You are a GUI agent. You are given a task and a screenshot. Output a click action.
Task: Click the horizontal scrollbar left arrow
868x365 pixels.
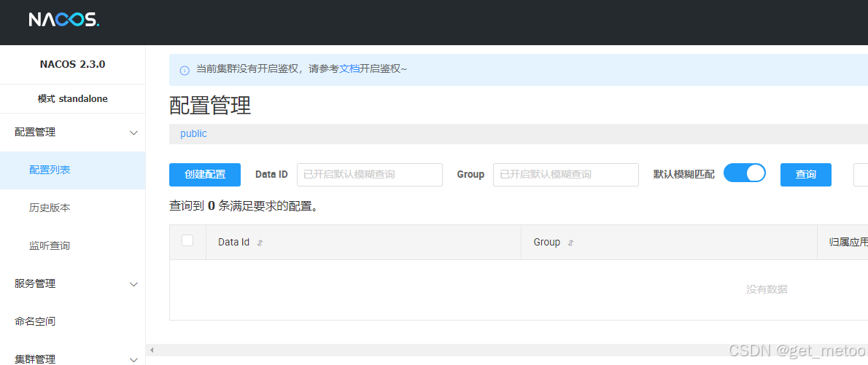[x=152, y=350]
